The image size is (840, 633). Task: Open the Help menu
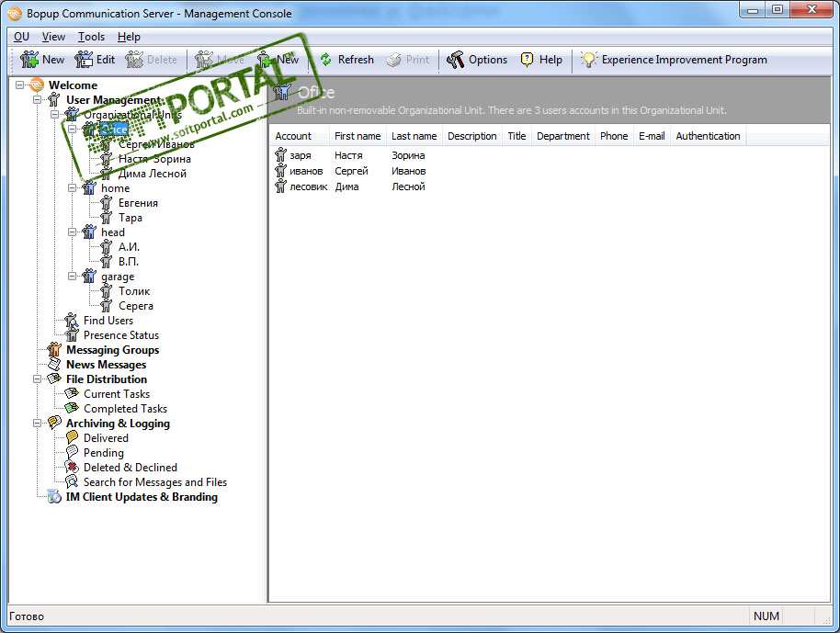click(x=129, y=37)
